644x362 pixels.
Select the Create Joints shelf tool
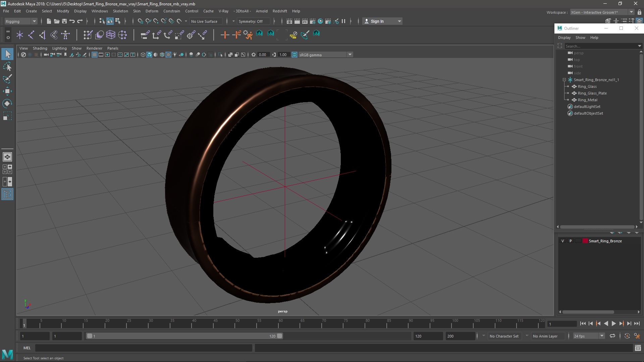[x=31, y=35]
